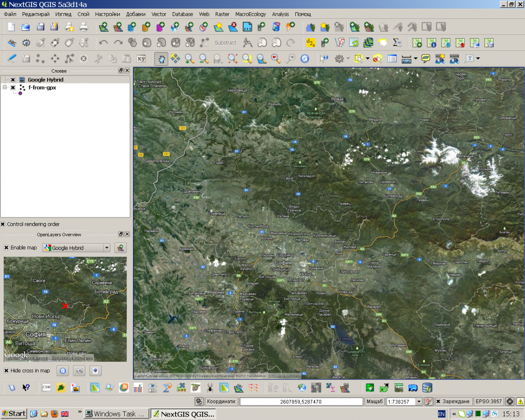Select the Pan Map hand tool

[x=161, y=59]
